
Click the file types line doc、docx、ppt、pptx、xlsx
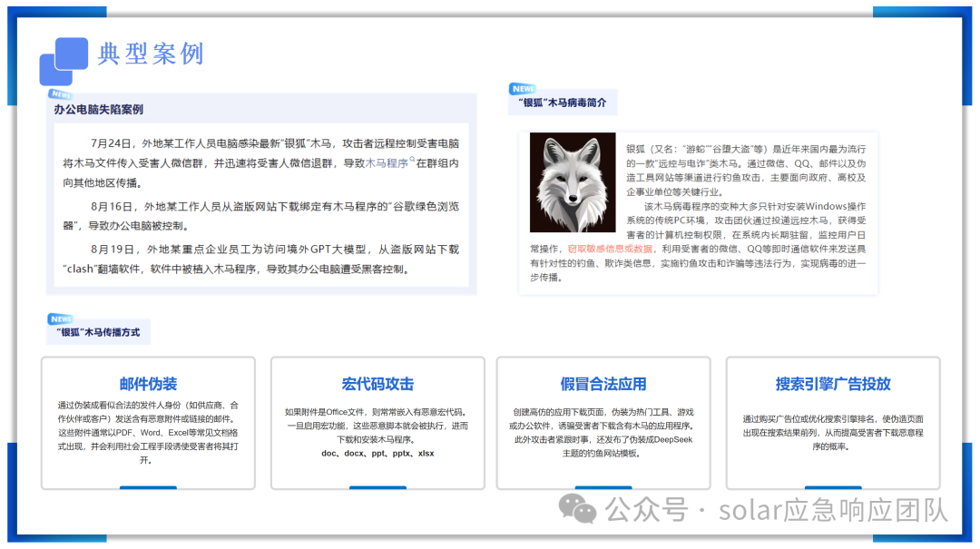click(377, 454)
